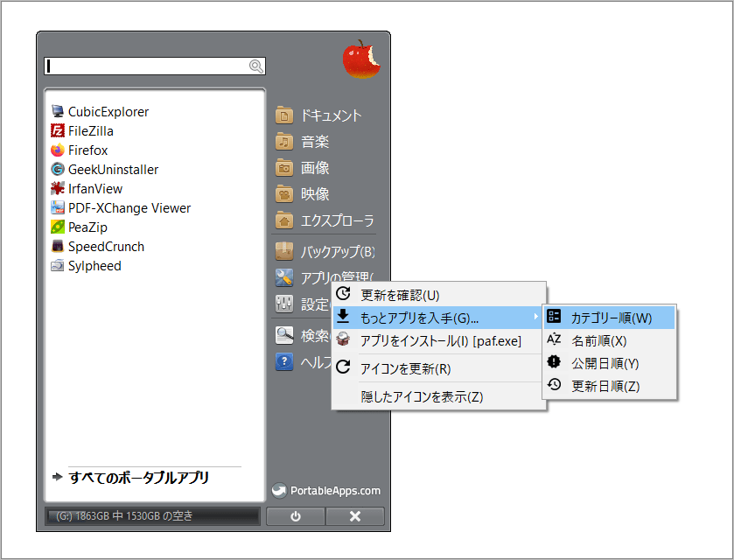734x560 pixels.
Task: Click the PDF-XChange Viewer app icon
Action: (58, 207)
